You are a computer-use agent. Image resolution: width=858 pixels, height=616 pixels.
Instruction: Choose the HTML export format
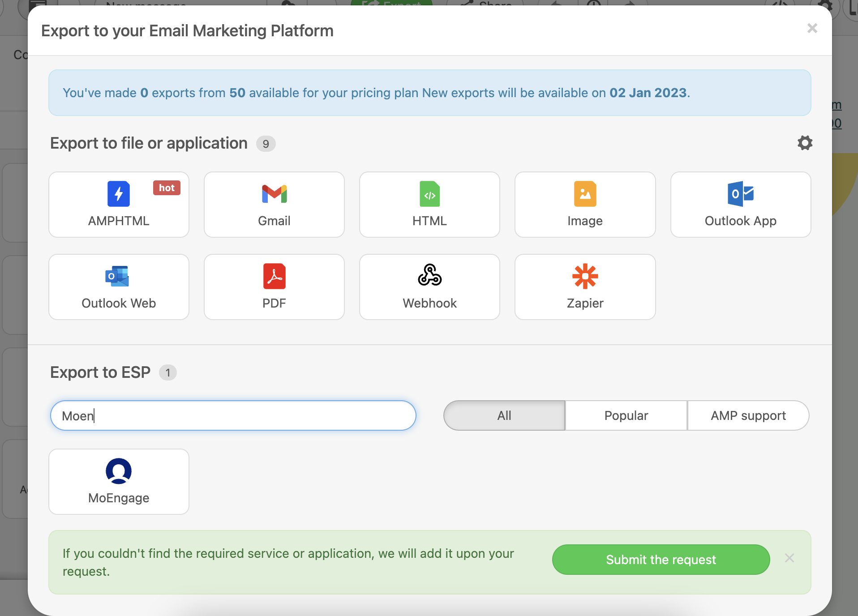coord(429,205)
